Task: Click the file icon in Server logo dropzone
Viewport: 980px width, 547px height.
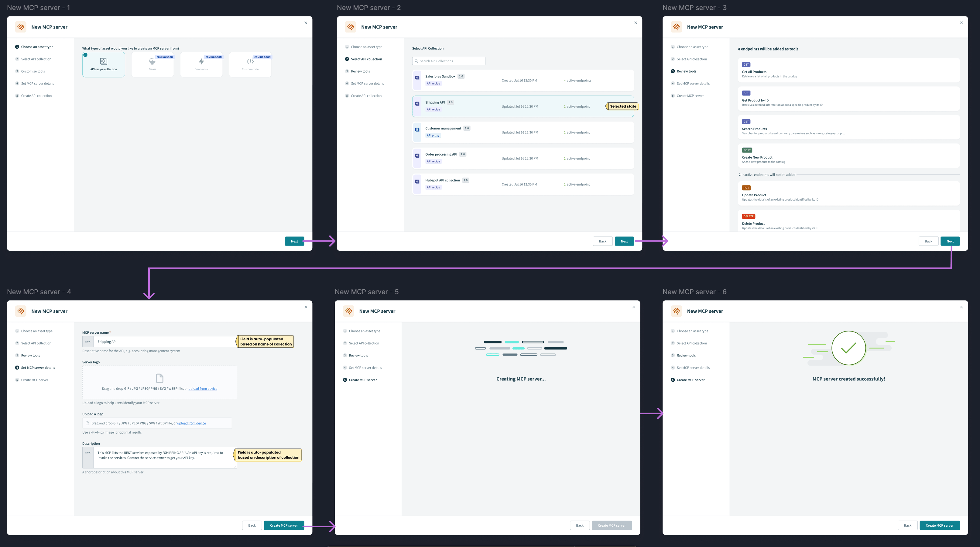Action: [x=159, y=378]
